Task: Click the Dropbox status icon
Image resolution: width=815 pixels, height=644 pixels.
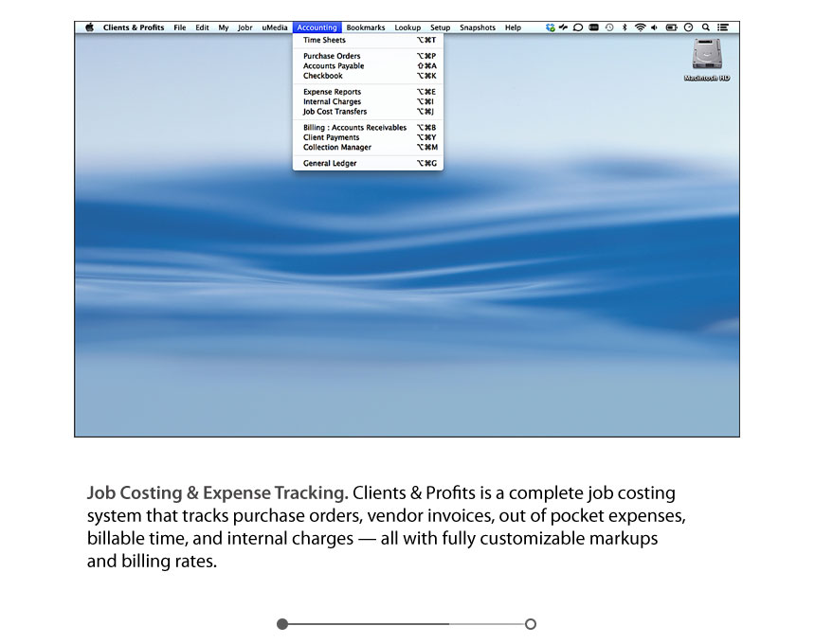Action: point(551,28)
